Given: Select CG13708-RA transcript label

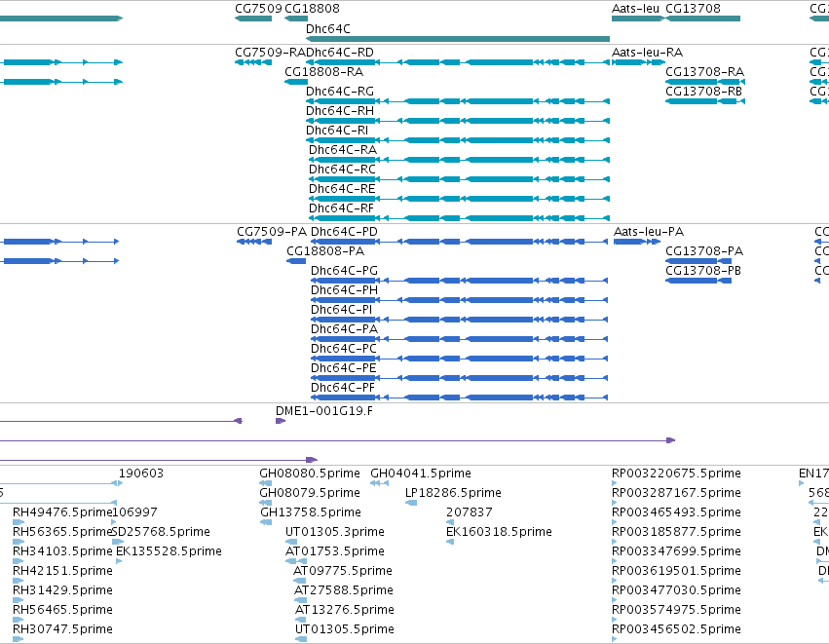Looking at the screenshot, I should (704, 72).
